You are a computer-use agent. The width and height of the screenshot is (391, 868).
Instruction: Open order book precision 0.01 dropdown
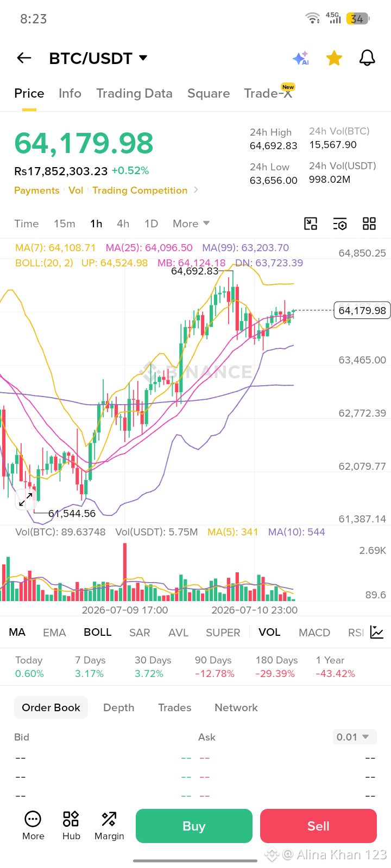pos(355,737)
